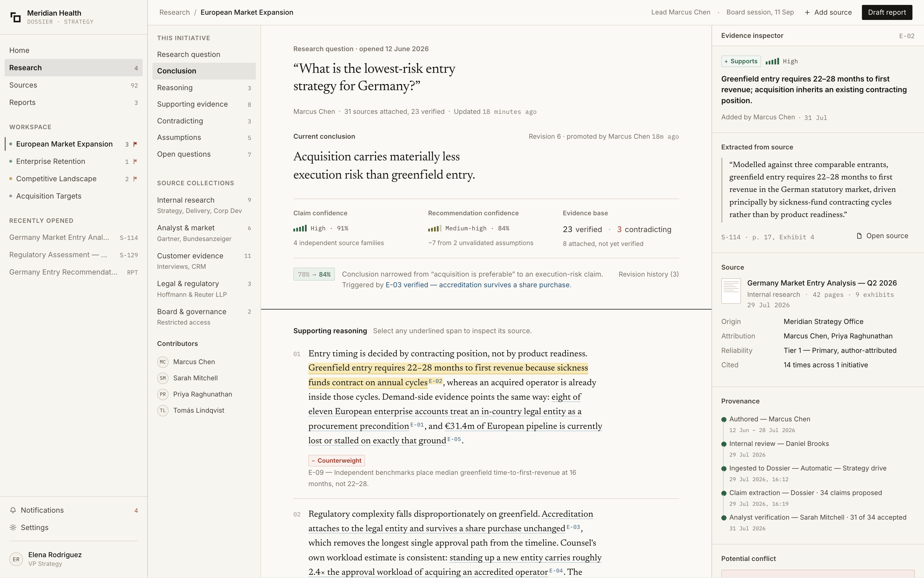Open Sources in the sidebar
Screen dimensions: 924x578
tap(73, 85)
